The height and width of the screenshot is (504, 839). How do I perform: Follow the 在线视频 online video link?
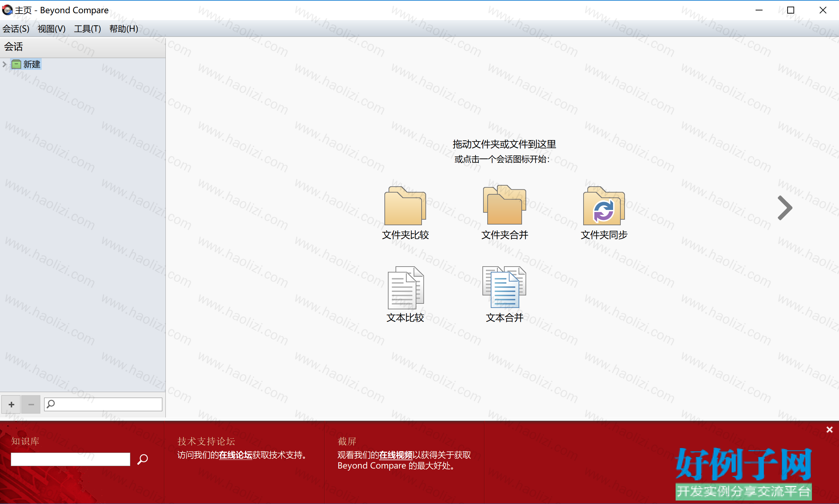tap(396, 455)
